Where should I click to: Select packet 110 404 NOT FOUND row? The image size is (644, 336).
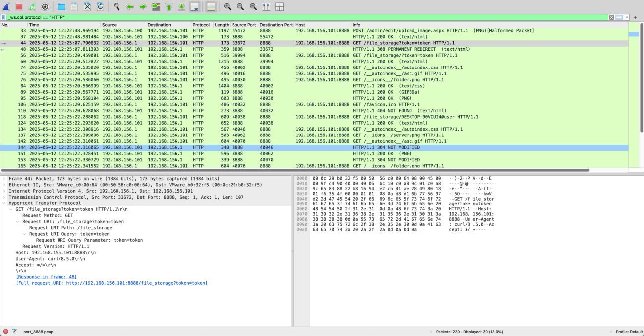click(x=314, y=111)
